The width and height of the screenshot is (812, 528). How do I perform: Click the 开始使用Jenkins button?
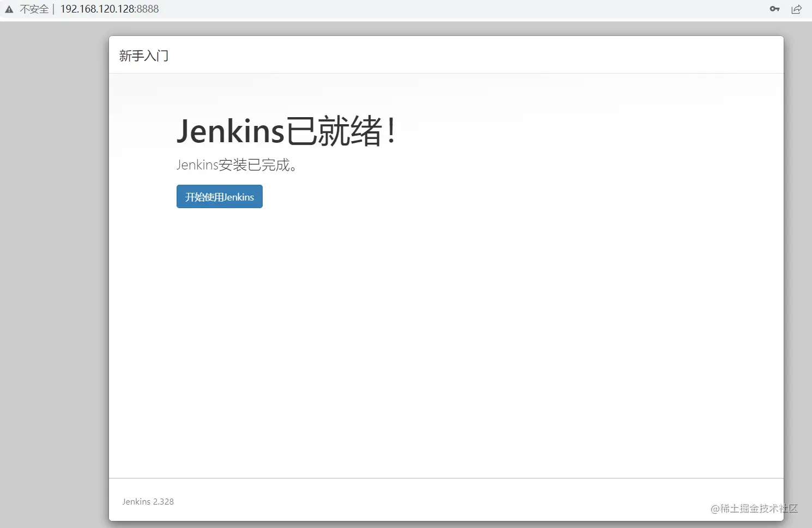click(x=220, y=197)
